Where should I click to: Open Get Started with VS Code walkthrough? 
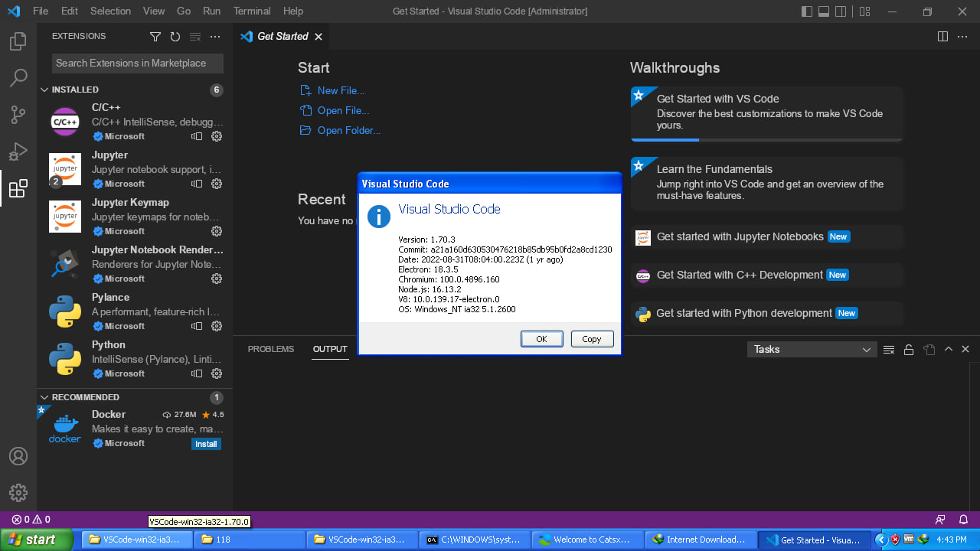click(x=767, y=113)
